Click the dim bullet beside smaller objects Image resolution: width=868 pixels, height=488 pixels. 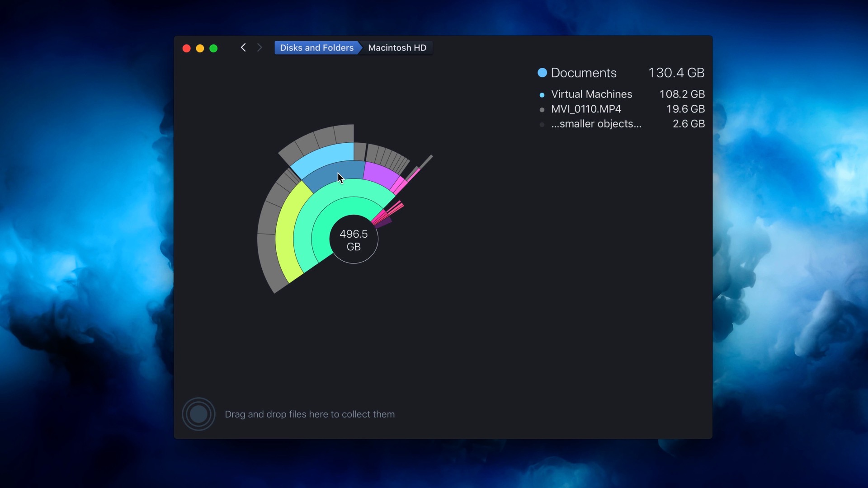point(542,125)
